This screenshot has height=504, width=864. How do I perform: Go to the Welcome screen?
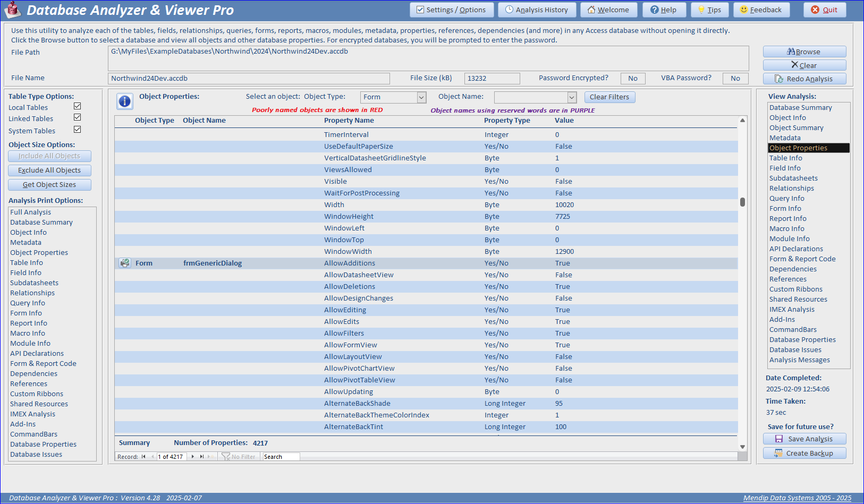pyautogui.click(x=609, y=10)
